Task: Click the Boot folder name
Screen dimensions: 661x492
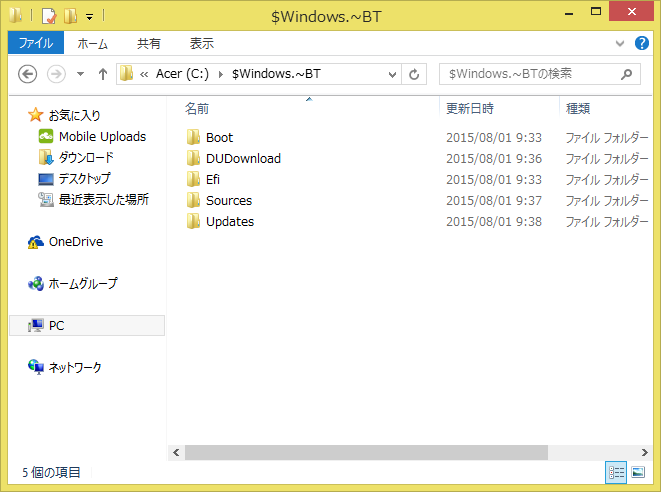Action: point(219,137)
